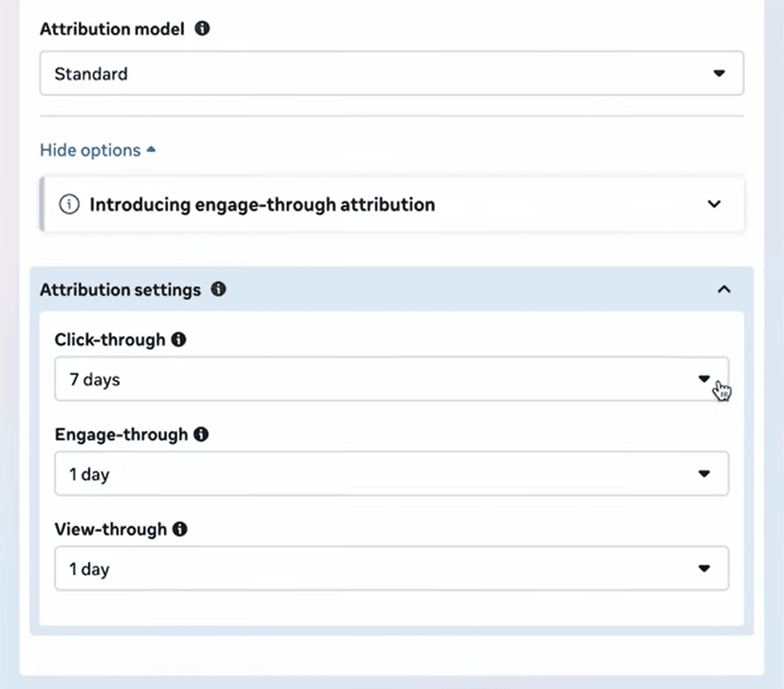This screenshot has height=689, width=784.
Task: Click the info icon beside Attribution settings
Action: (x=218, y=289)
